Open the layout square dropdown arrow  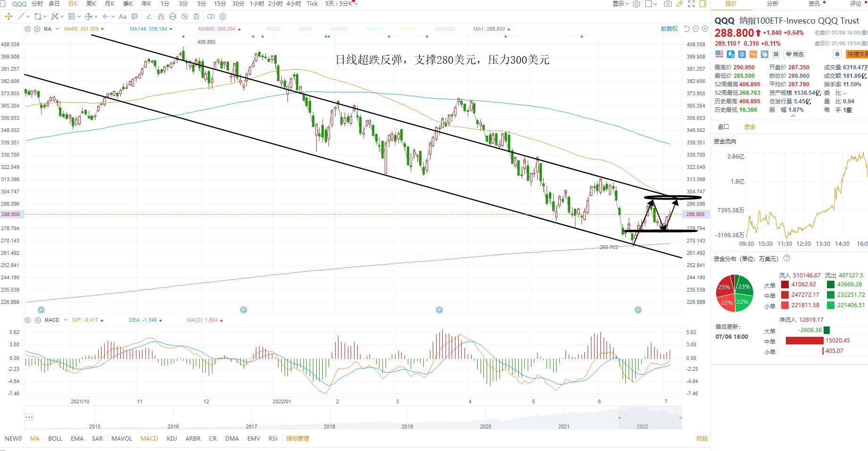click(656, 4)
